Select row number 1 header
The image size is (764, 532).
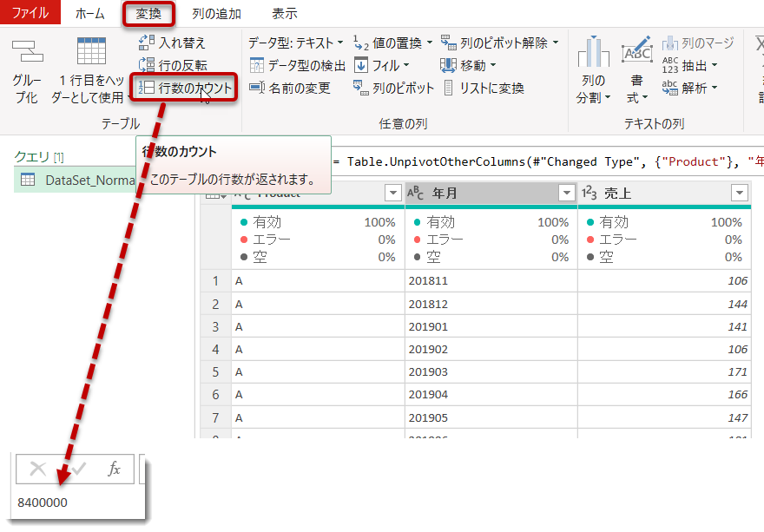pos(215,281)
